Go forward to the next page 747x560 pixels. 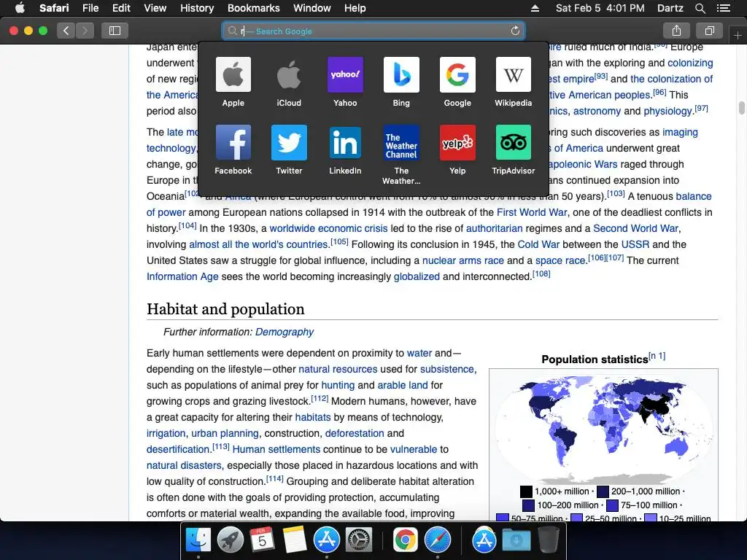click(85, 31)
